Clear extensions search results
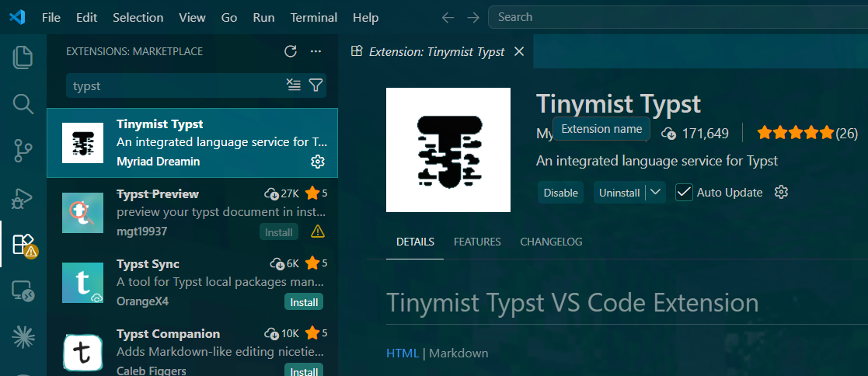Viewport: 868px width, 376px height. [294, 85]
